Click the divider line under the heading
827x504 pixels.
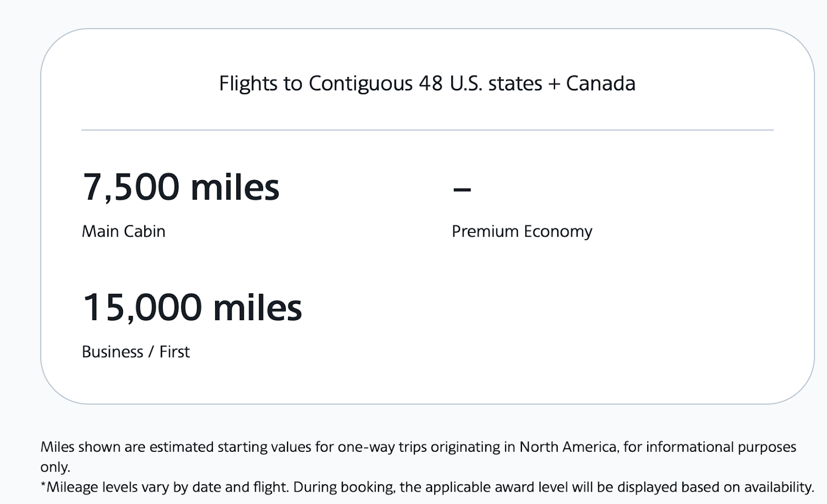point(427,130)
